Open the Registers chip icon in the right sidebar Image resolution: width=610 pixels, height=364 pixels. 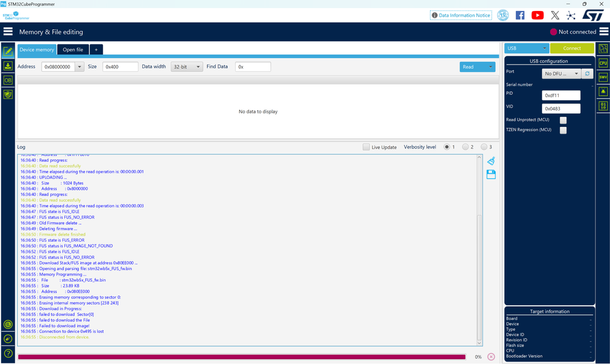tap(603, 49)
